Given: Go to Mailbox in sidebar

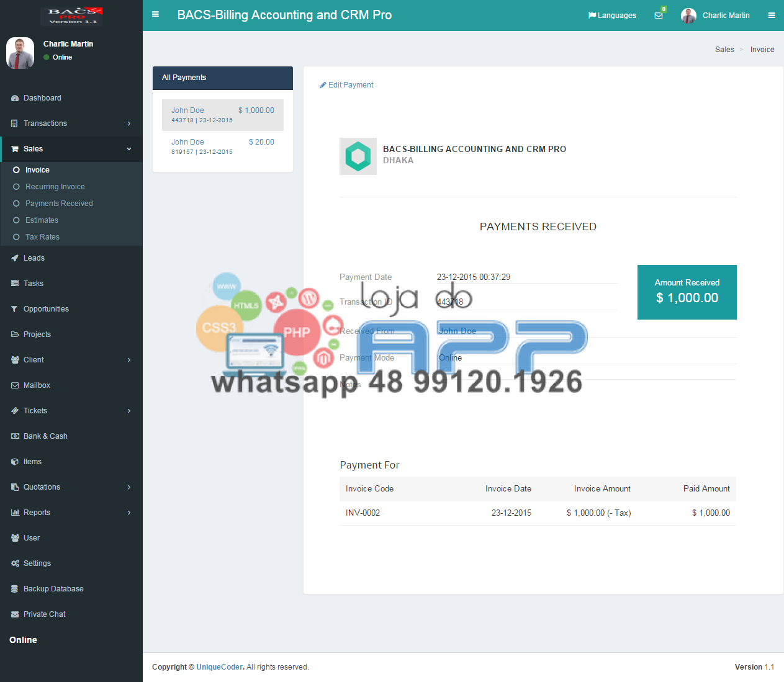Looking at the screenshot, I should pos(37,385).
